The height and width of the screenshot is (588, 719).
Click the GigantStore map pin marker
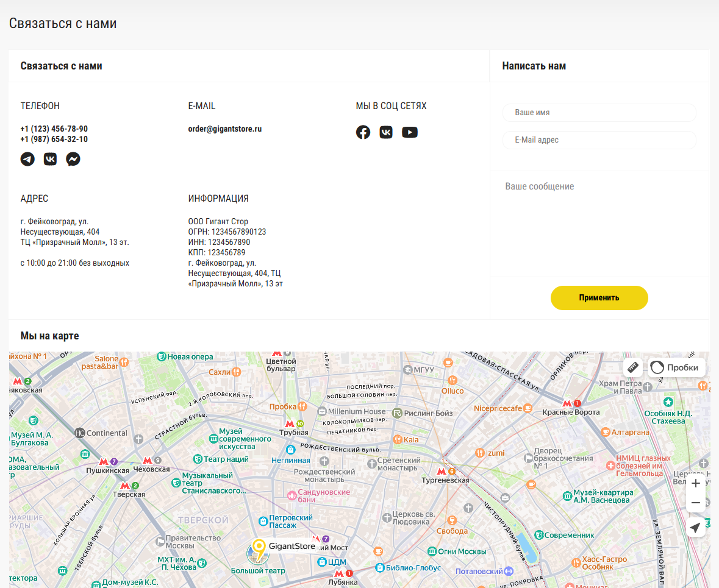click(259, 548)
